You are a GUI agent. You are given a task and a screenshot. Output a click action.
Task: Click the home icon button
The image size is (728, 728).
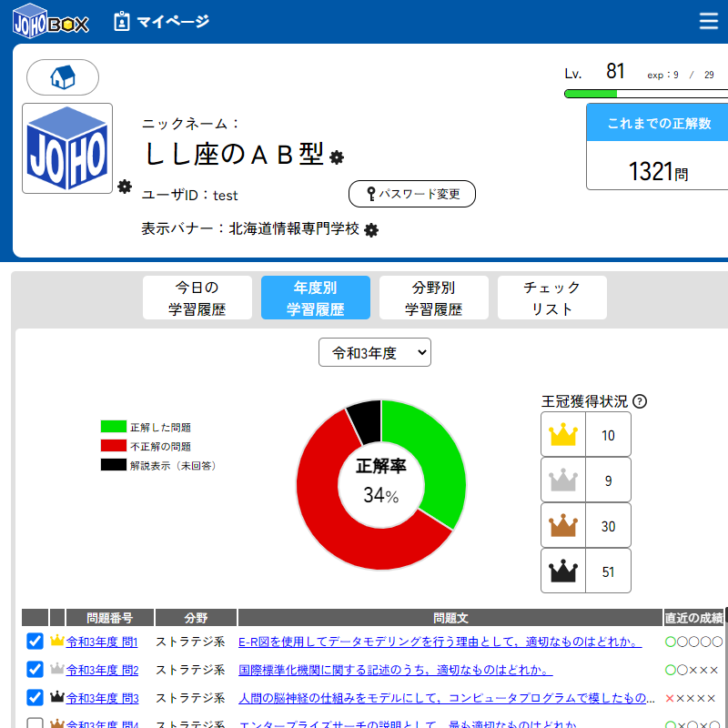coord(63,77)
